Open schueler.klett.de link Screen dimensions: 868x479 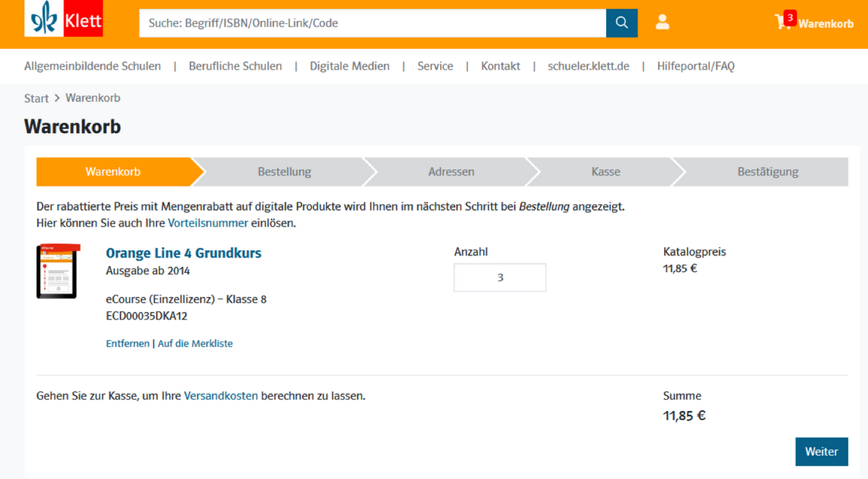(588, 66)
